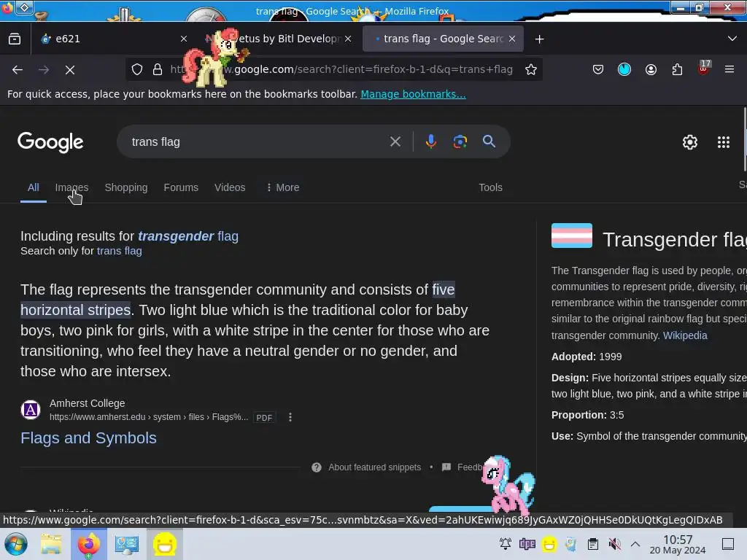Open the taskbar clock and date

(678, 544)
